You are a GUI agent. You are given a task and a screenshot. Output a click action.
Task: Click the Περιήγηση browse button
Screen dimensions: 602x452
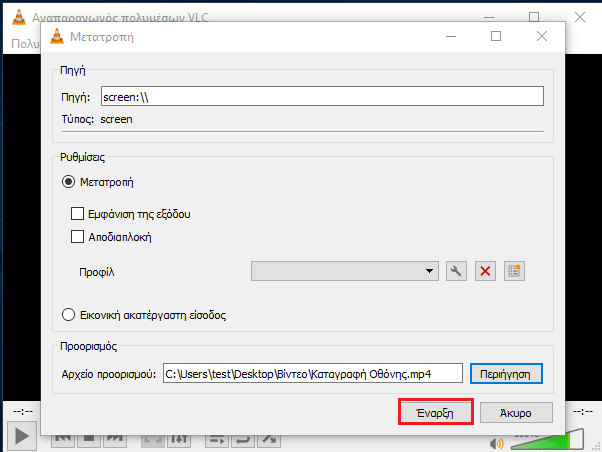click(x=506, y=374)
